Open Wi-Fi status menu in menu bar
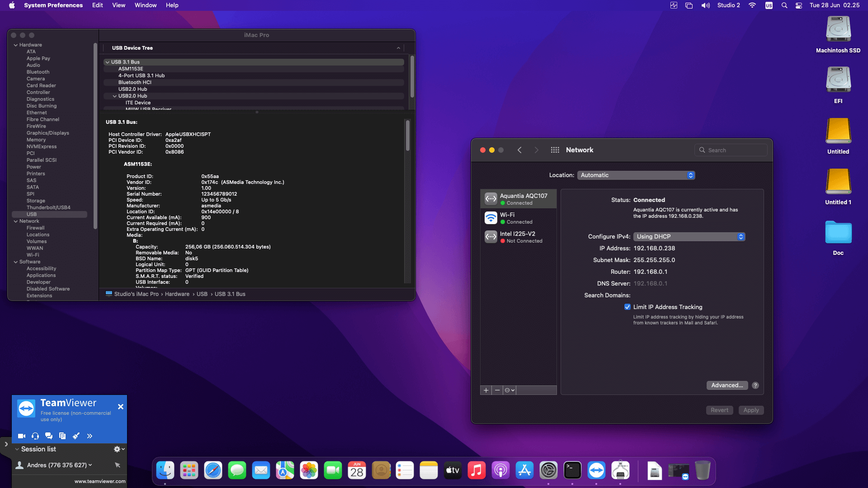This screenshot has height=488, width=868. coord(752,5)
